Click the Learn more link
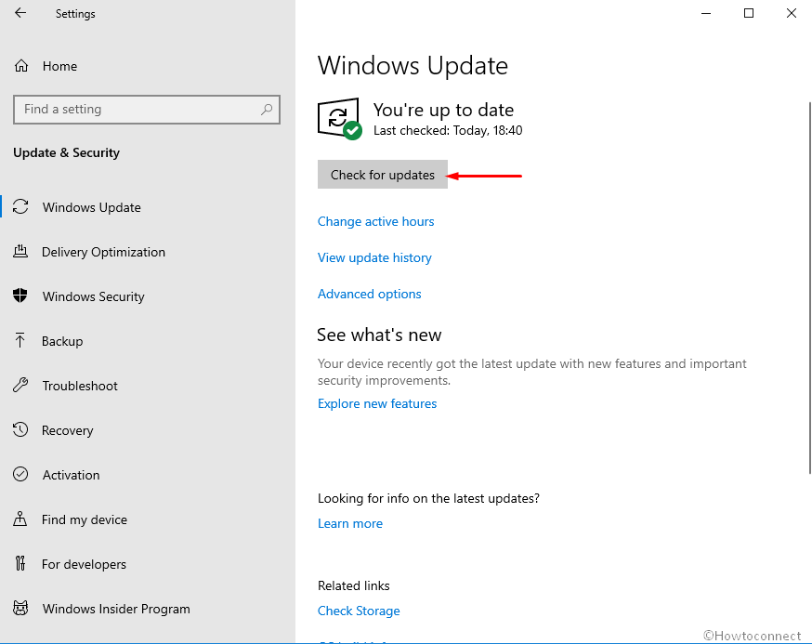The width and height of the screenshot is (812, 644). pos(350,523)
